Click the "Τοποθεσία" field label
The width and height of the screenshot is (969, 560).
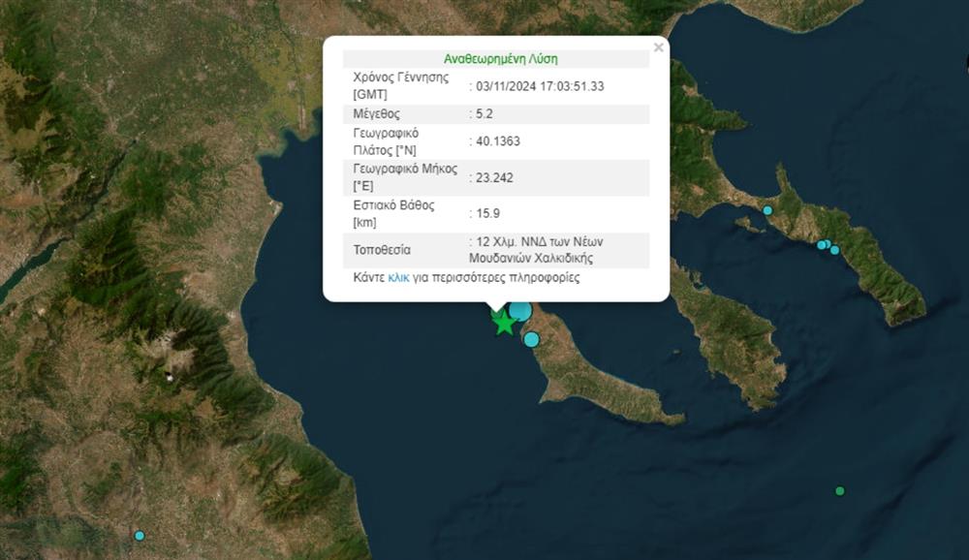click(x=383, y=250)
